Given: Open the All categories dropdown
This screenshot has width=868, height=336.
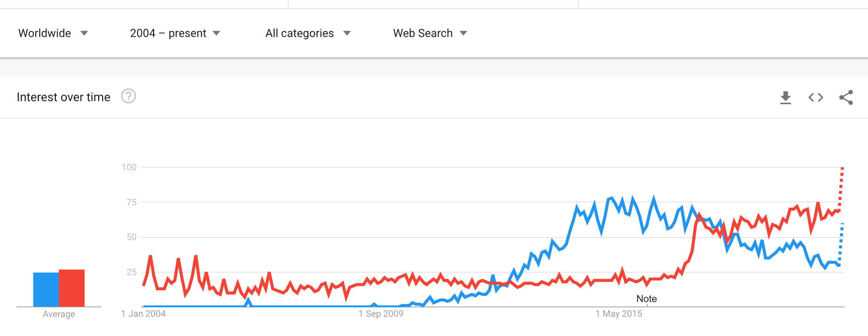Looking at the screenshot, I should (x=308, y=33).
